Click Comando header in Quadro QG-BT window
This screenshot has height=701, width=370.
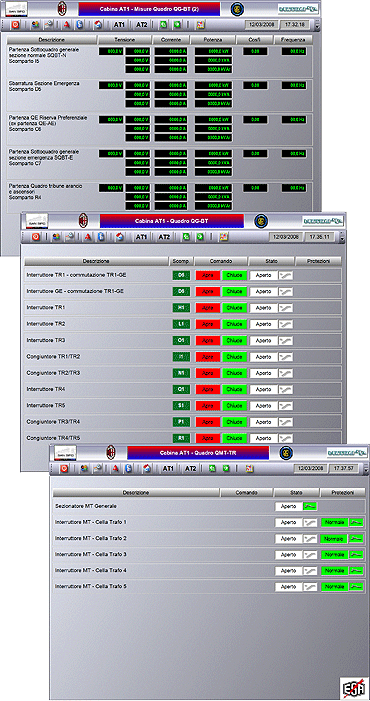pos(221,261)
